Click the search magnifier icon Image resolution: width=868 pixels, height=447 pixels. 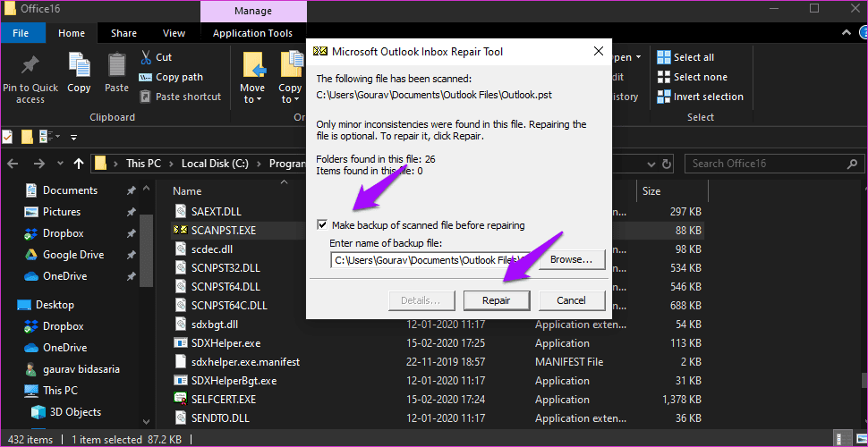853,164
